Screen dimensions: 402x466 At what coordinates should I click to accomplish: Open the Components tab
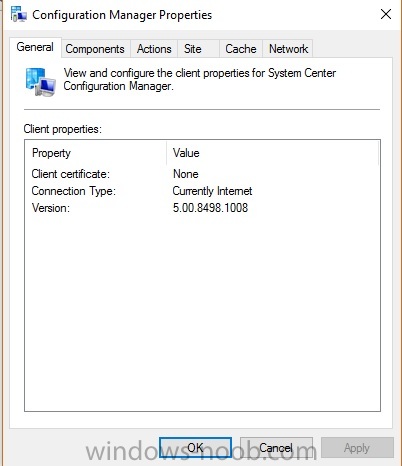pos(95,49)
